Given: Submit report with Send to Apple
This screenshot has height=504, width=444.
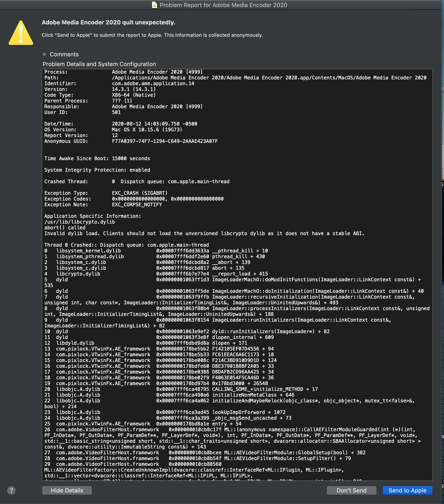Looking at the screenshot, I should [407, 490].
